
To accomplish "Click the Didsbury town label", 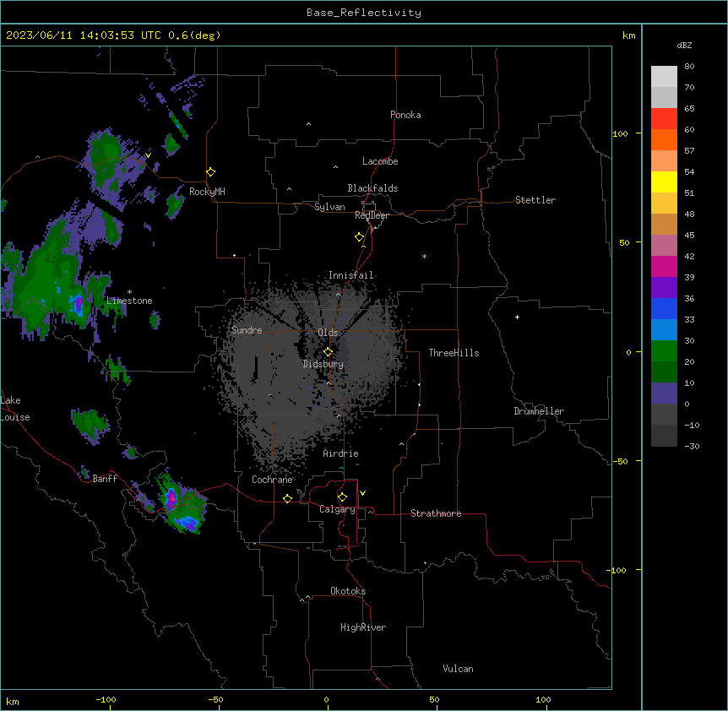I will pyautogui.click(x=323, y=364).
